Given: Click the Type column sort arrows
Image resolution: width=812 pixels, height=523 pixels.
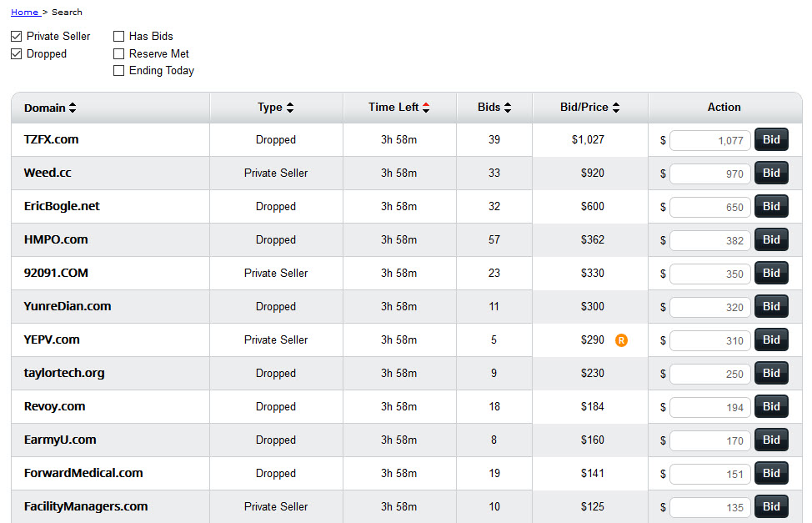Looking at the screenshot, I should click(290, 108).
